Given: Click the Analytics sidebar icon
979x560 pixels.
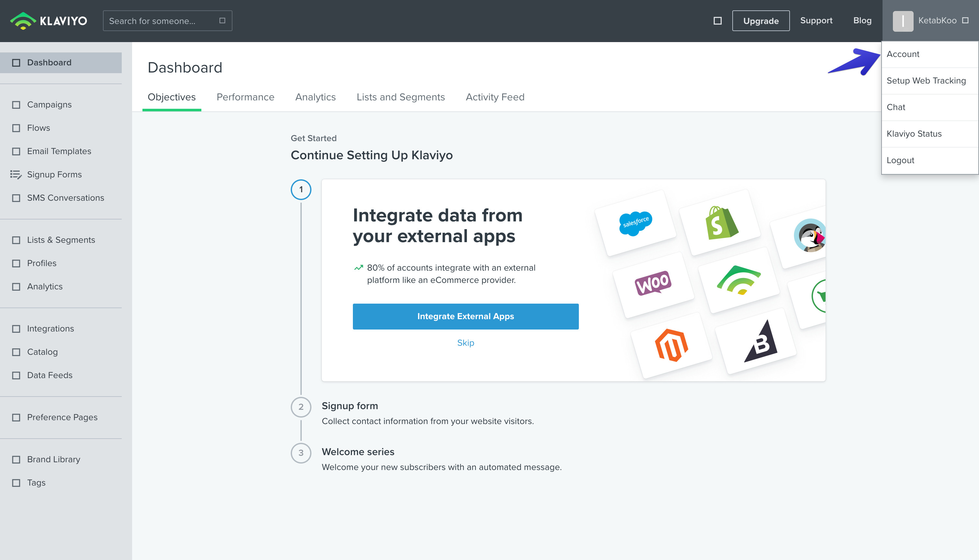Looking at the screenshot, I should 16,287.
